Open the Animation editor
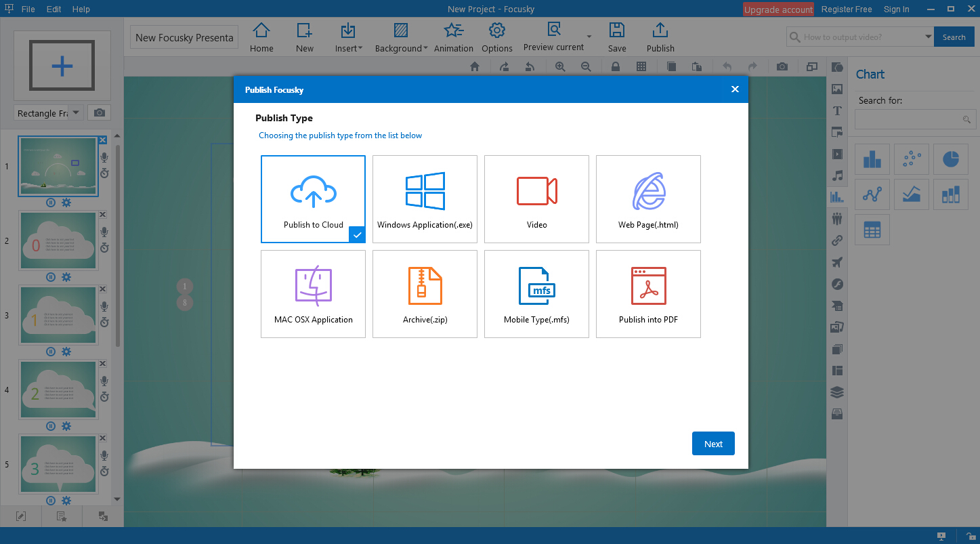 [x=454, y=37]
